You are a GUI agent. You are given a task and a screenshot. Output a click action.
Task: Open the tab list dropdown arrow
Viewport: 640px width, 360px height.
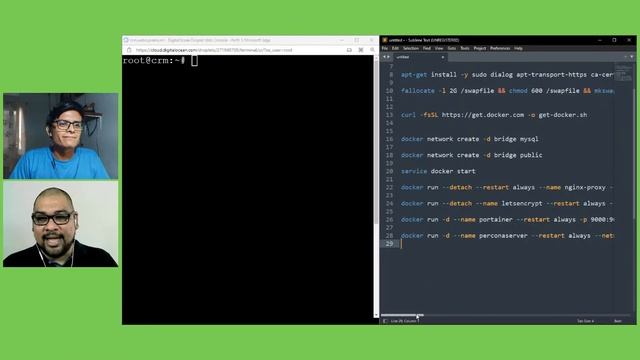coord(632,57)
